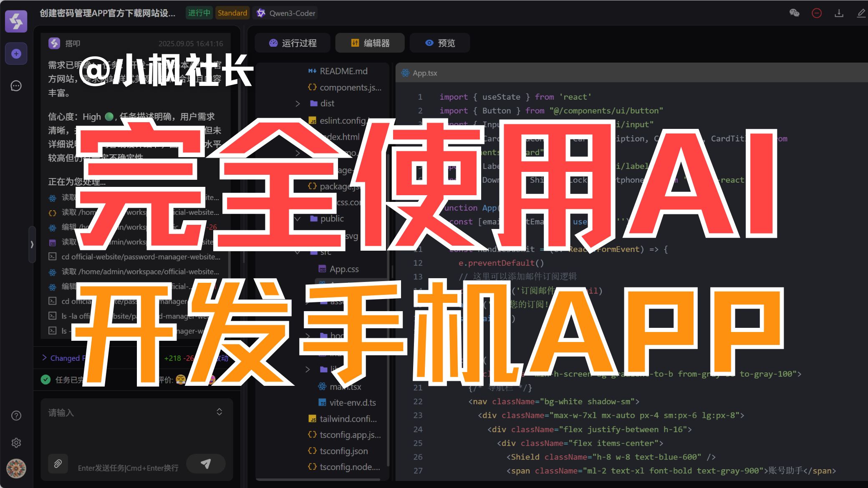Click the help question mark icon
The image size is (868, 488).
[x=16, y=415]
